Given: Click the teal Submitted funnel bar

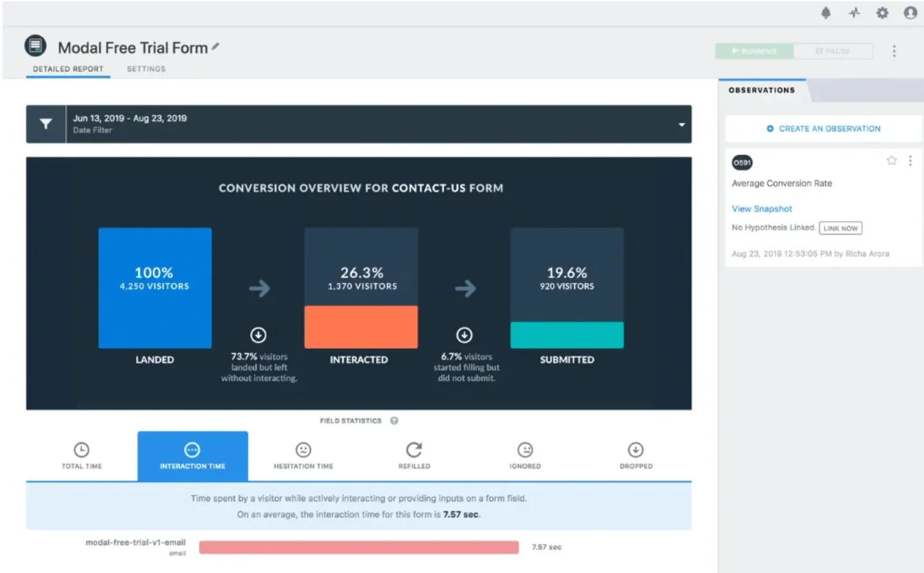Looking at the screenshot, I should coord(566,335).
